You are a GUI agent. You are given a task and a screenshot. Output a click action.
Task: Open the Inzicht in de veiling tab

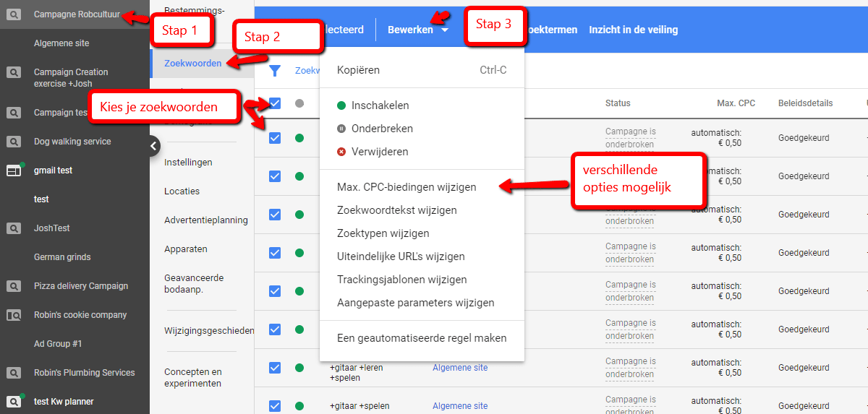coord(634,30)
